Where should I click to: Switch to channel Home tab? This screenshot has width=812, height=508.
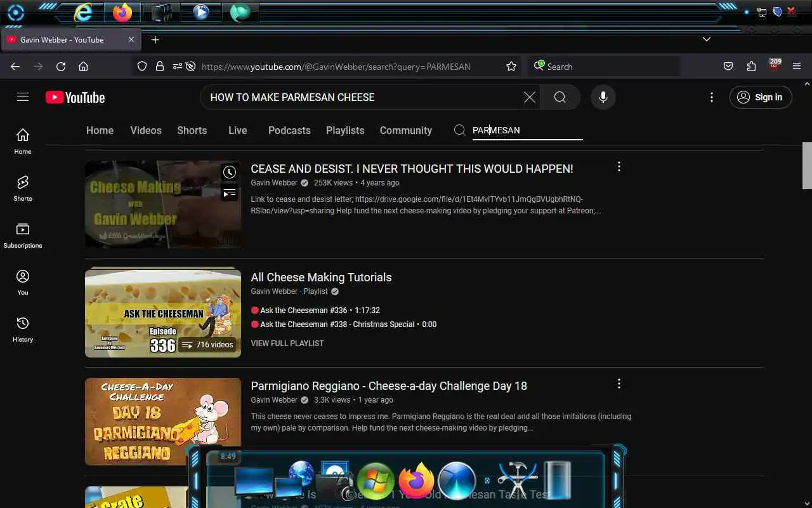pos(100,130)
